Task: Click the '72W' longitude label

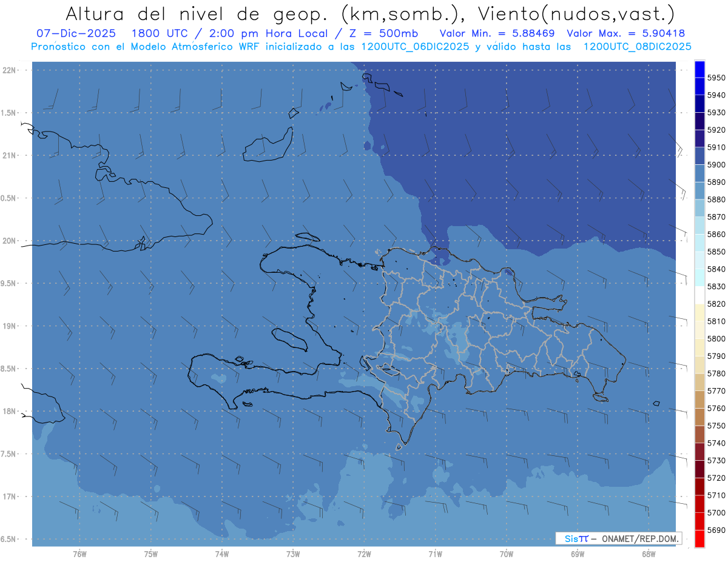Action: [x=364, y=554]
